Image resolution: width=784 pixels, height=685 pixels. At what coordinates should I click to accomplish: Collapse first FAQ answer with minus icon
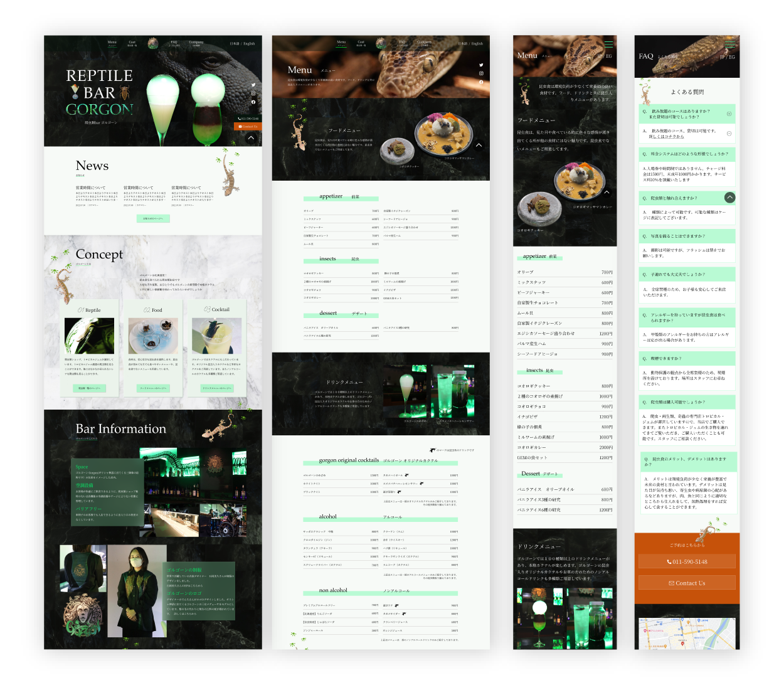[x=729, y=133]
